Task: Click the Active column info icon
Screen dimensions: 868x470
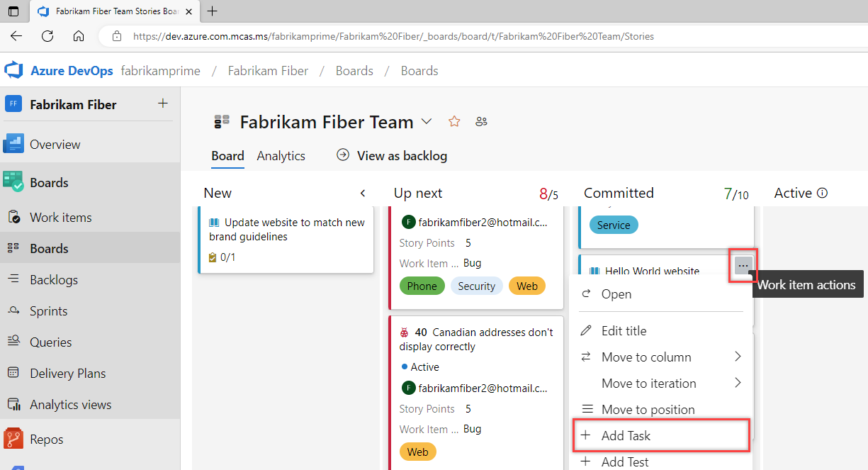Action: click(x=822, y=193)
